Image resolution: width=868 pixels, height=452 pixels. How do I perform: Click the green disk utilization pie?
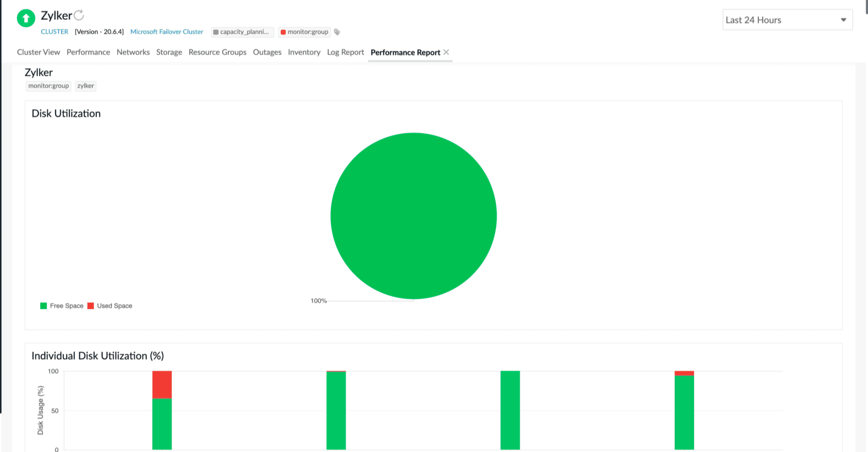click(413, 216)
